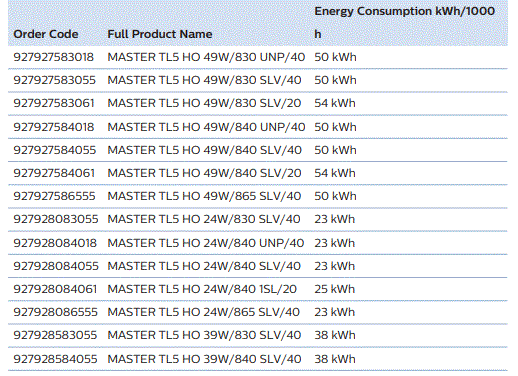The height and width of the screenshot is (376, 518).
Task: Click the 50 kWh value for 927927584018
Action: [x=335, y=127]
